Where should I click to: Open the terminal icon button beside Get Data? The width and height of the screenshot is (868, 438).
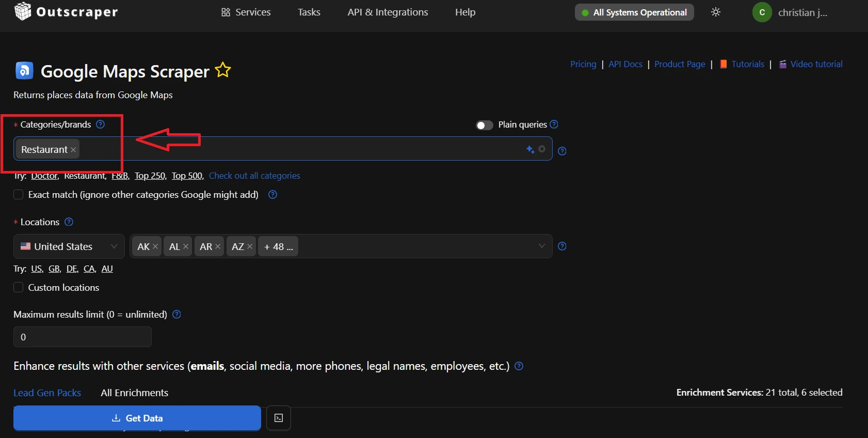click(x=279, y=418)
